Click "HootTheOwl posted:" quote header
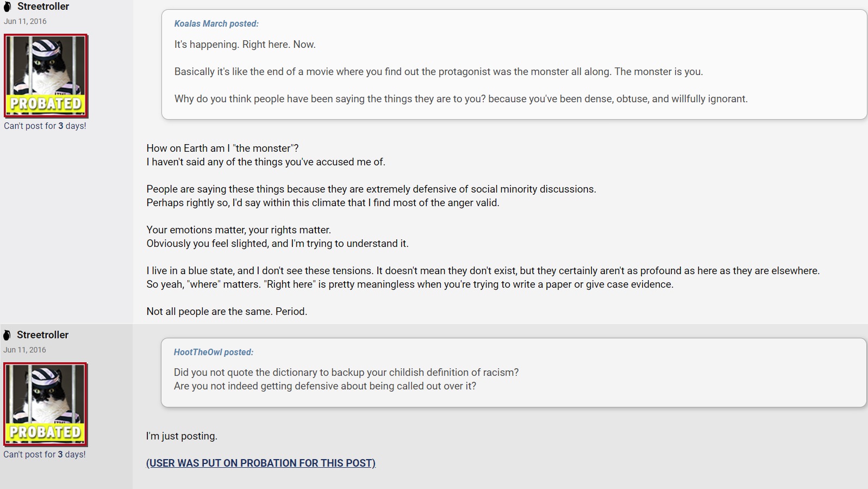 coord(214,352)
